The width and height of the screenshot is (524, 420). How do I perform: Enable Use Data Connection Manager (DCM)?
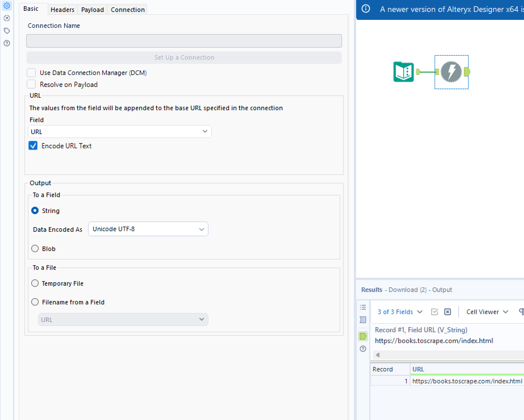pyautogui.click(x=31, y=73)
